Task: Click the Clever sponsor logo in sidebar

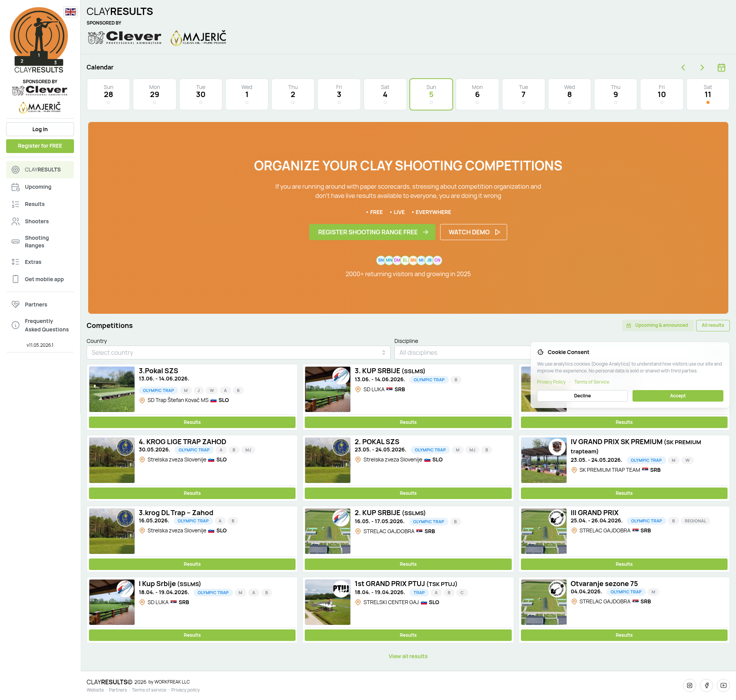Action: (x=40, y=91)
